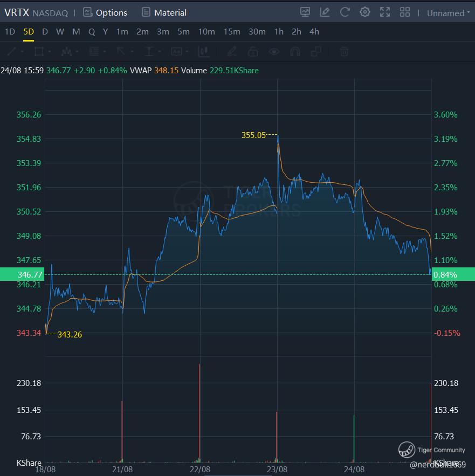Switch to the weekly W timeframe
475x476 pixels.
click(x=60, y=32)
